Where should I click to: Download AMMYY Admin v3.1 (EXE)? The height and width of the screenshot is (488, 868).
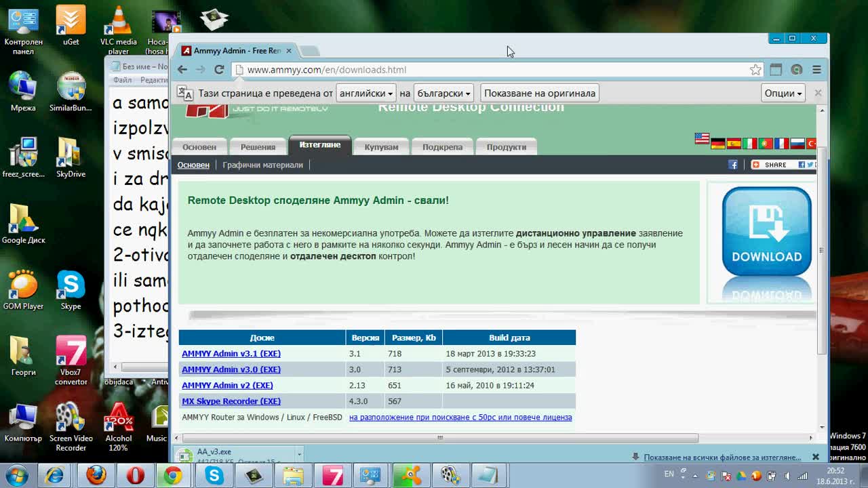click(231, 354)
